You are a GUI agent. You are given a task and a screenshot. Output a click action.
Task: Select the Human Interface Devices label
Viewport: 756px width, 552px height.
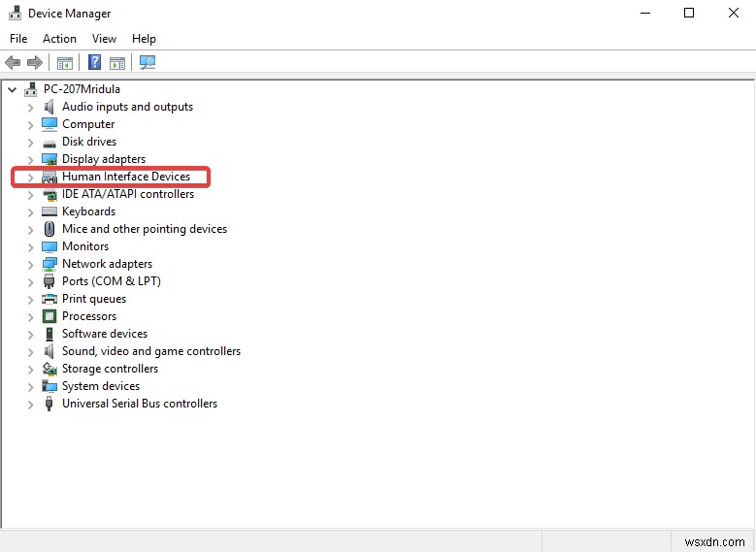coord(126,177)
